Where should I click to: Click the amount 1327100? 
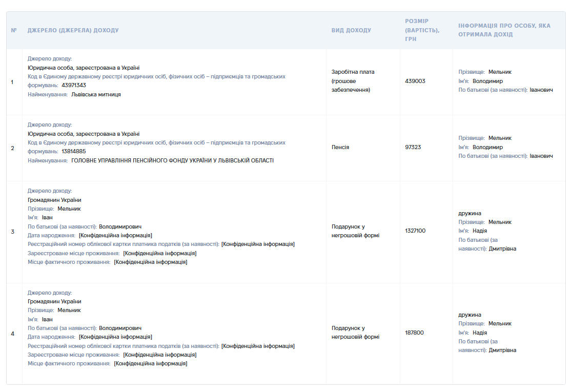click(415, 231)
